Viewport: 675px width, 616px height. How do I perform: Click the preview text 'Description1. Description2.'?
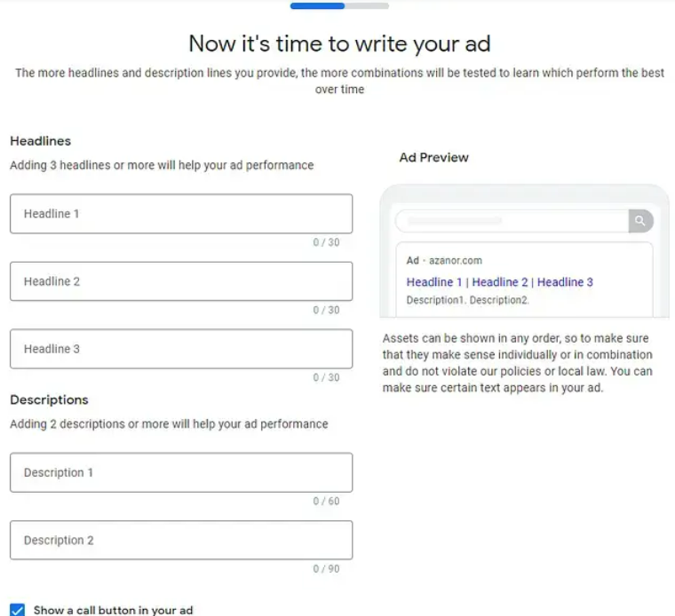click(x=467, y=300)
